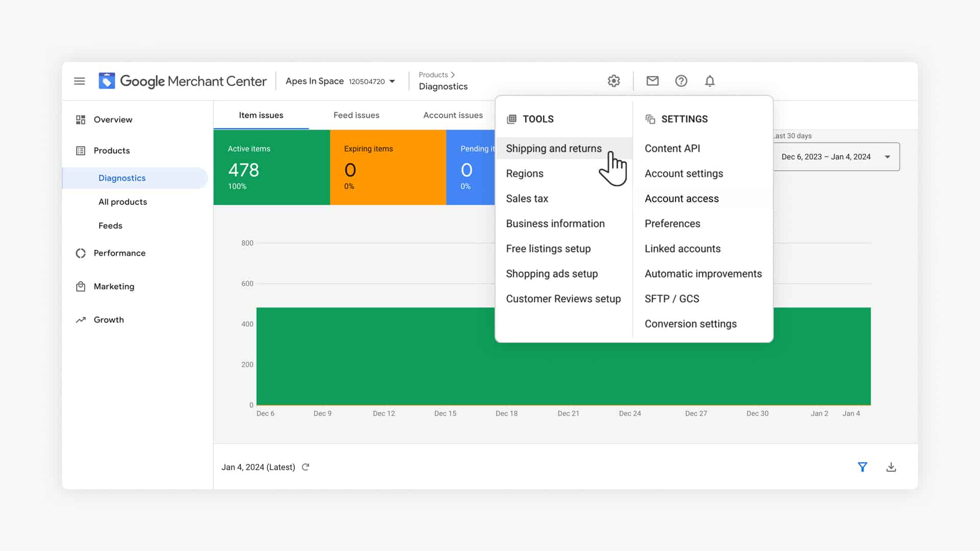Select Shipping and returns from Tools
The image size is (980, 551).
(564, 148)
